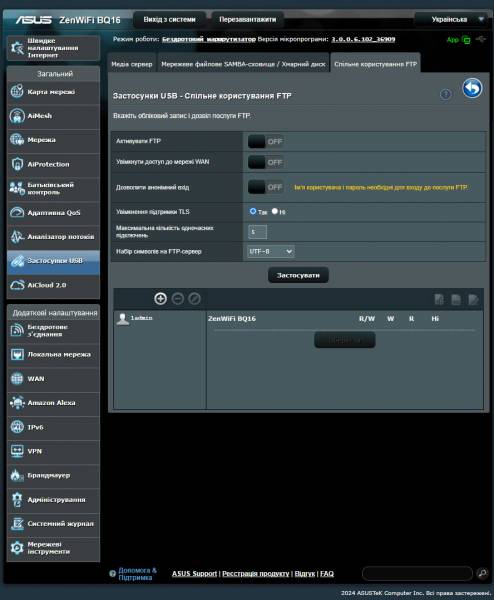This screenshot has width=494, height=600.
Task: Click the Застосувати apply button
Action: 298,276
